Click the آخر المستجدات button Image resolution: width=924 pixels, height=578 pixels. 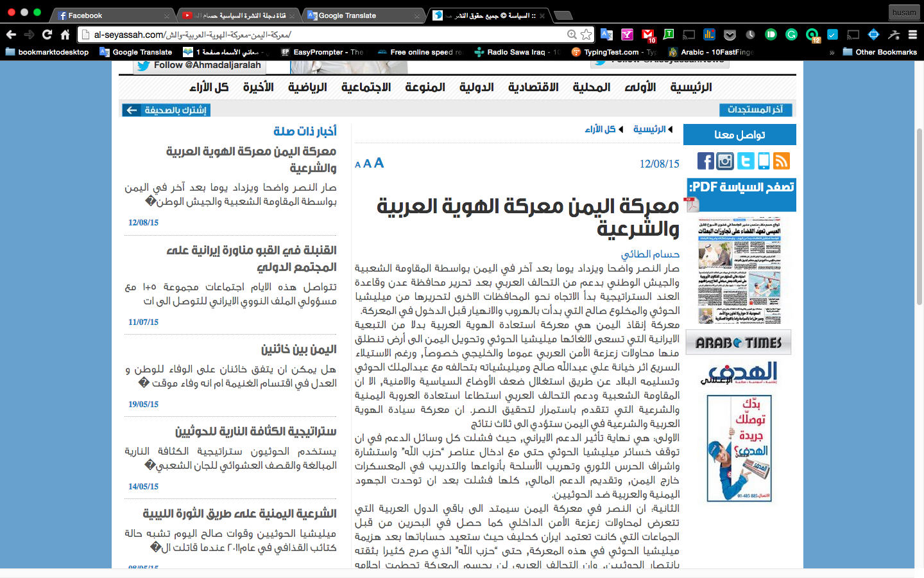tap(756, 110)
